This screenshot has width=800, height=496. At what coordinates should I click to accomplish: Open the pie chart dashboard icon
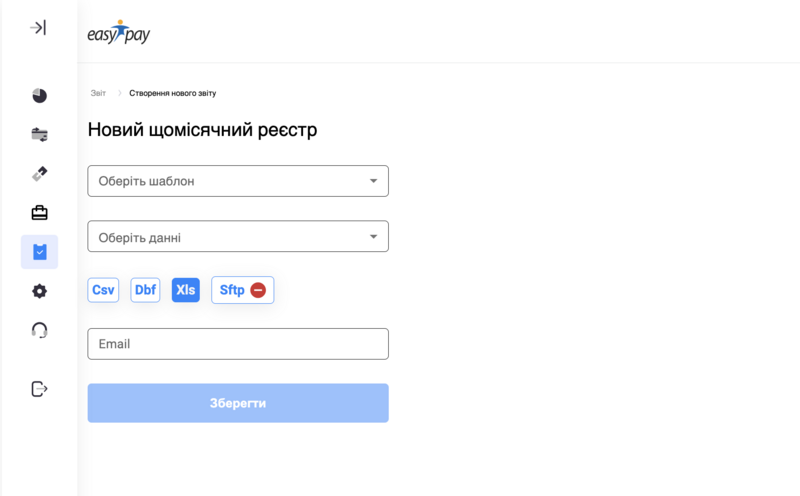coord(39,96)
